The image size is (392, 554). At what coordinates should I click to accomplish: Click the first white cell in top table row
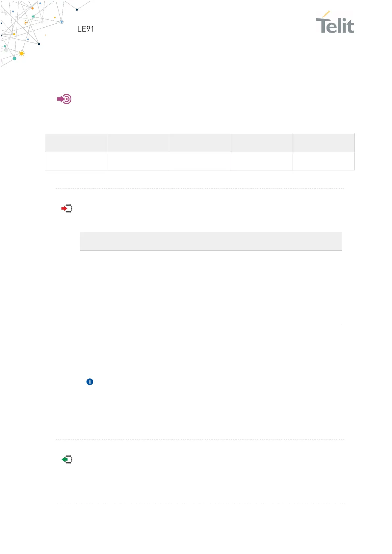(x=76, y=161)
